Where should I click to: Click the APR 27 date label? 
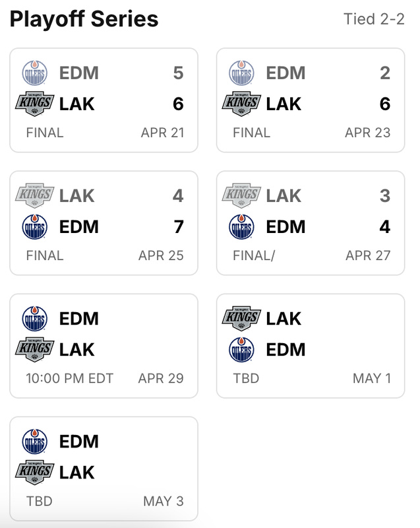point(368,255)
